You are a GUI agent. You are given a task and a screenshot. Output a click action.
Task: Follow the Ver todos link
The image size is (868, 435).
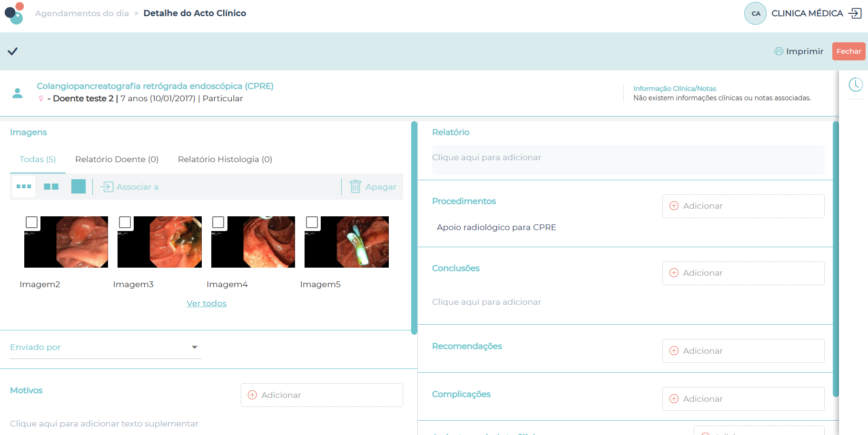(206, 303)
